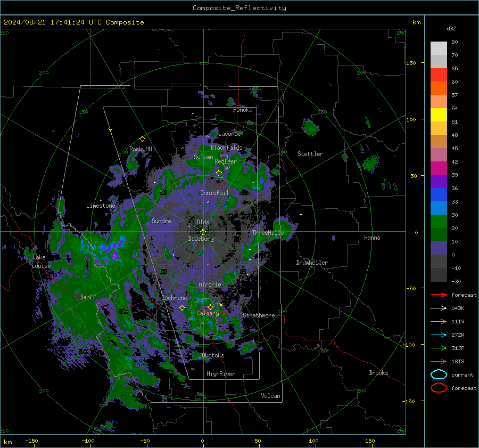This screenshot has width=479, height=448.
Task: Choose the bright green swatch in dBZ scale
Action: coord(439,221)
